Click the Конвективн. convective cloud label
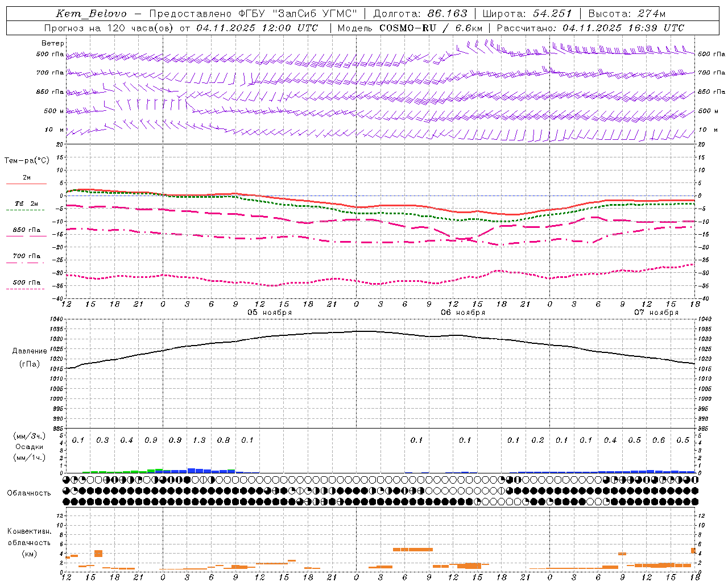This screenshot has height=582, width=728. click(29, 531)
